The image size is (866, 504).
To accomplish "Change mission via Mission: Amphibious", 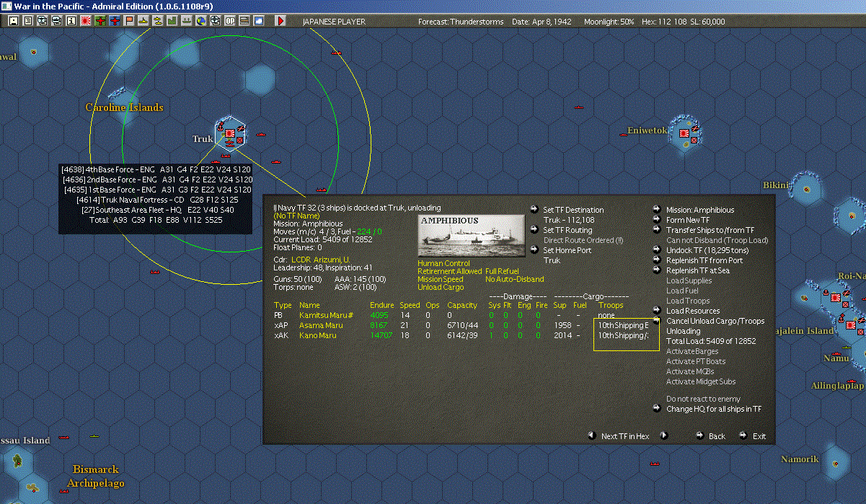I will coord(700,210).
